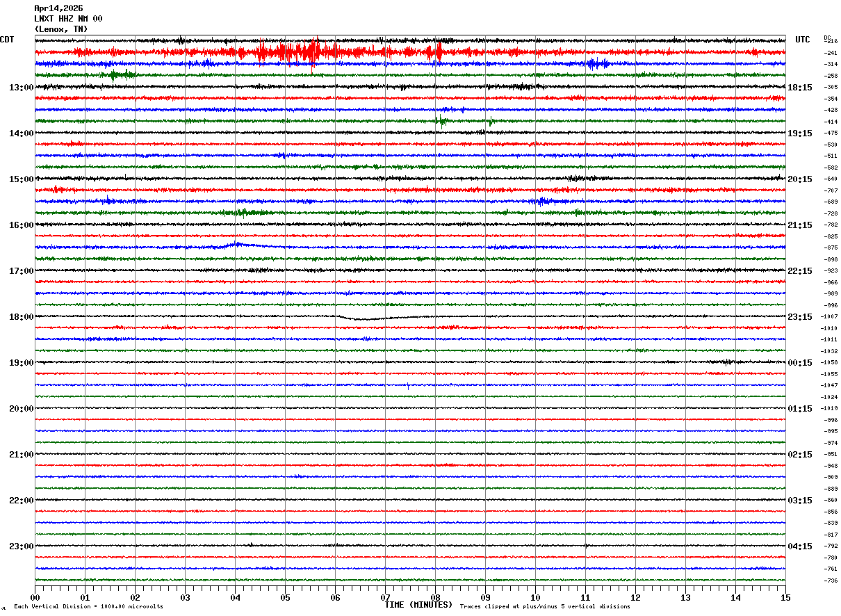Click the "21:15" UTC time label

click(x=800, y=225)
